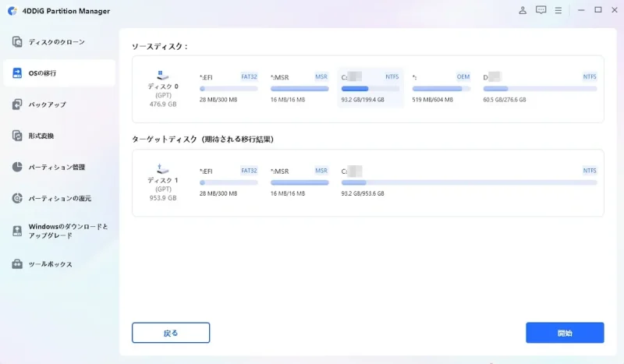The height and width of the screenshot is (364, 624).
Task: Click source disk FAT32 label
Action: click(249, 77)
